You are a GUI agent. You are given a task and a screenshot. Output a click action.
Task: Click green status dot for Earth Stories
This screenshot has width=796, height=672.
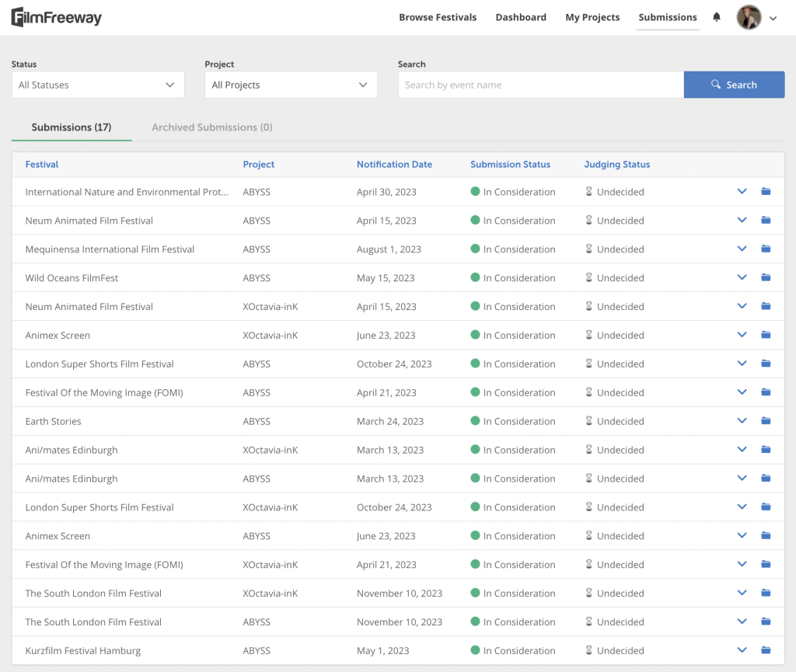click(x=475, y=420)
